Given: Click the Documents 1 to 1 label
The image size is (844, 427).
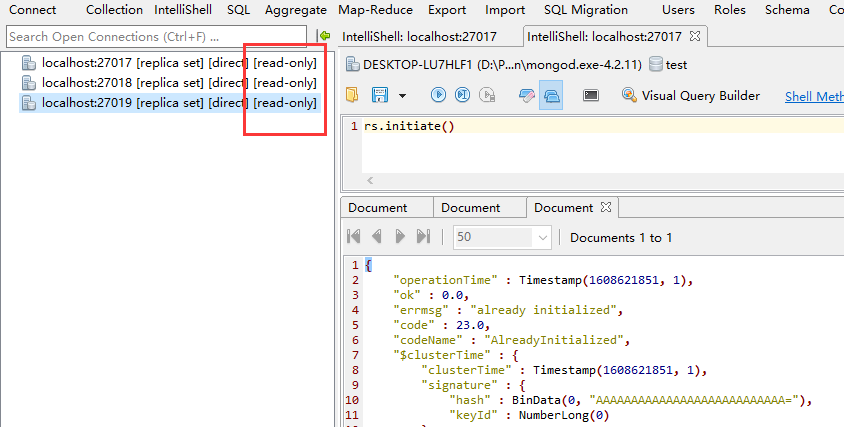Looking at the screenshot, I should coord(621,237).
